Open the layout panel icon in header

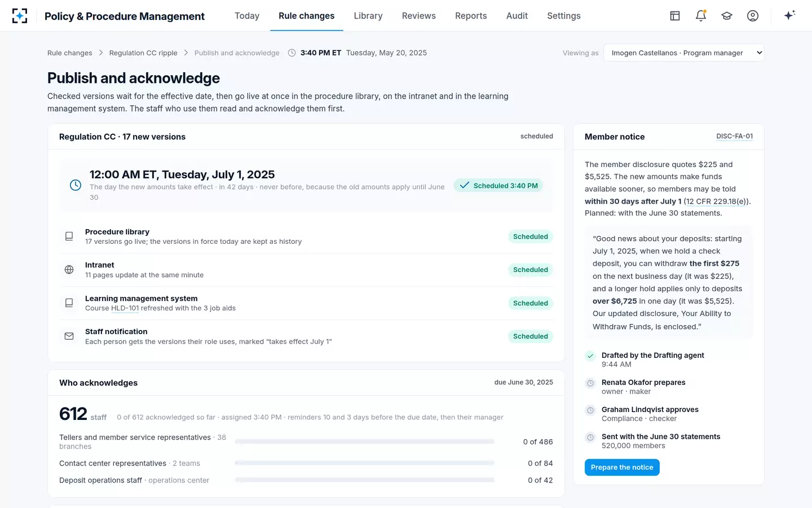[675, 16]
